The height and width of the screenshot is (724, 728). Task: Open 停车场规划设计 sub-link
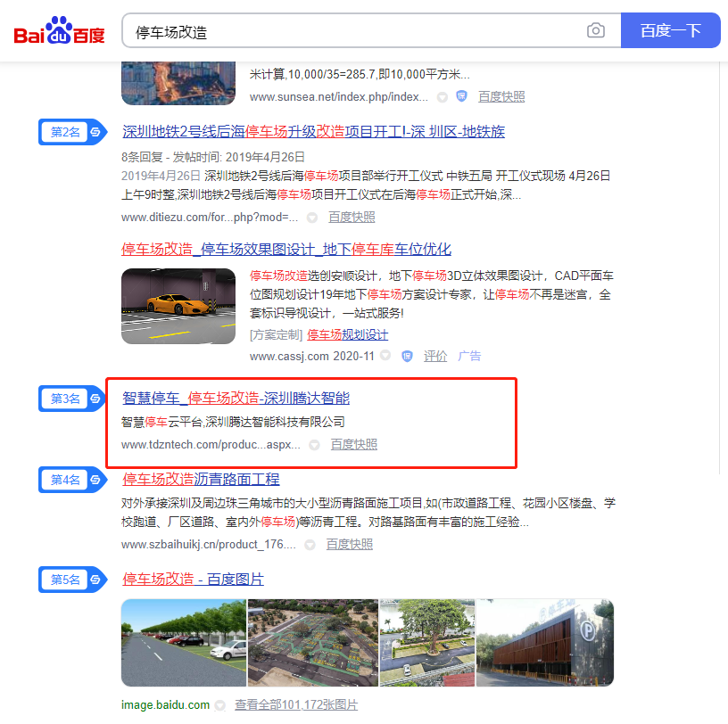point(347,334)
